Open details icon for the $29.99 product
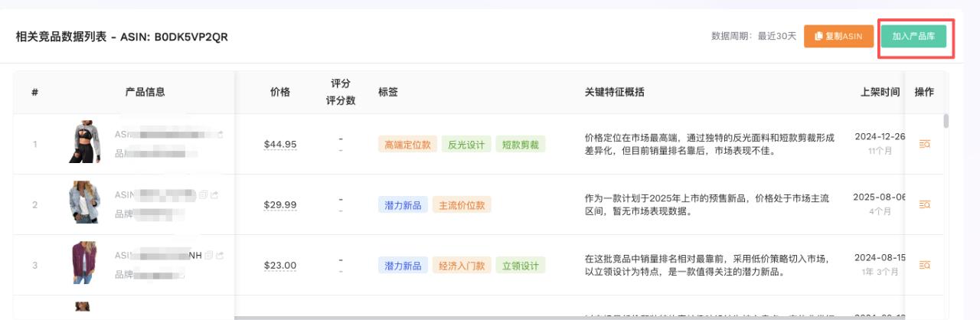The width and height of the screenshot is (980, 320). pos(924,204)
